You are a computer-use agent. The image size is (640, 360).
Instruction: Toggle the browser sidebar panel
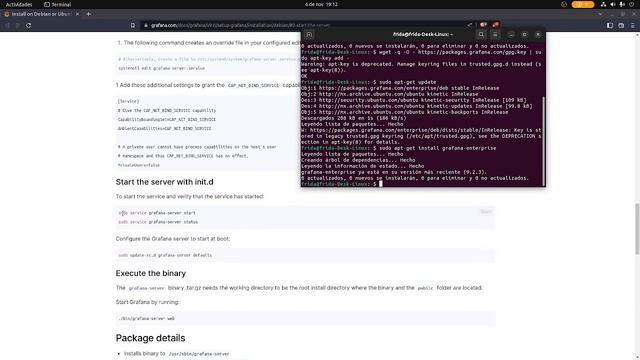tap(610, 25)
